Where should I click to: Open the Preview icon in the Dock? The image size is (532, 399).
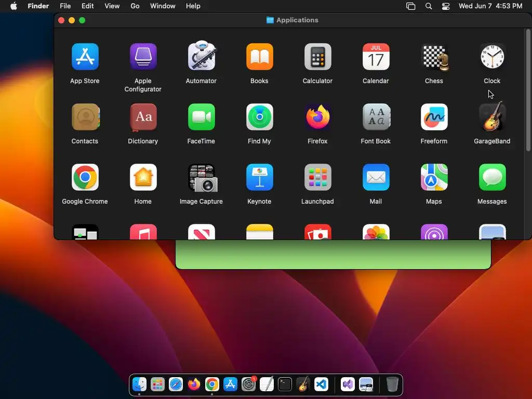(x=366, y=384)
